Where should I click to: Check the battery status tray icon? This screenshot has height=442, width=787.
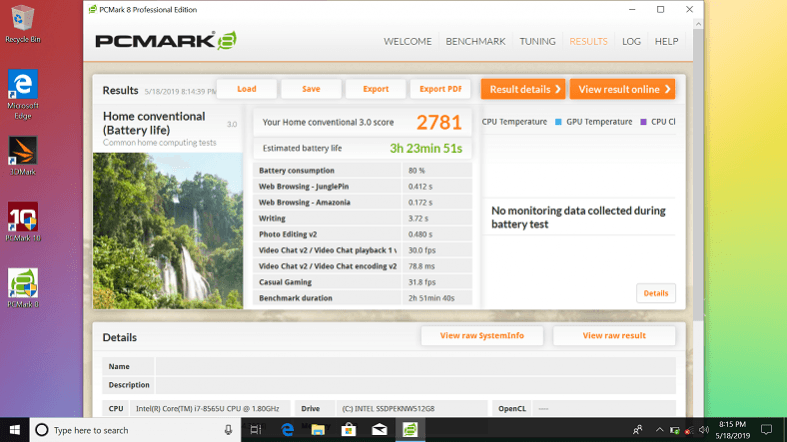tap(675, 430)
